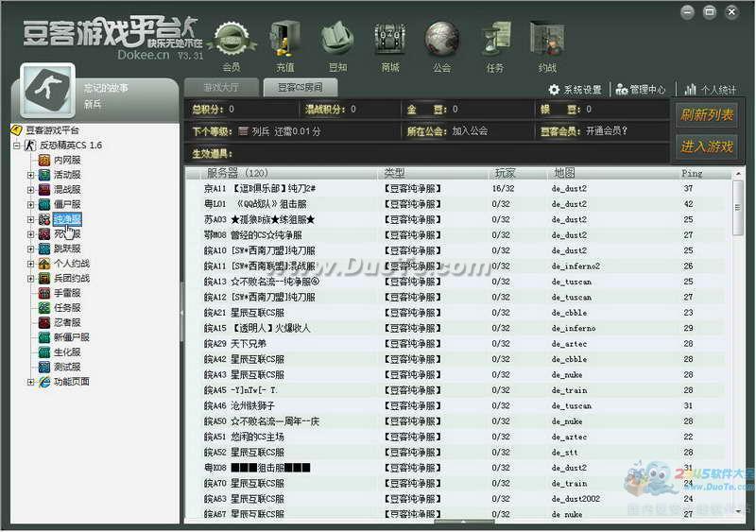The width and height of the screenshot is (756, 532).
Task: Collapse the 反恐精英CS 1.6 tree node
Action: (17, 146)
